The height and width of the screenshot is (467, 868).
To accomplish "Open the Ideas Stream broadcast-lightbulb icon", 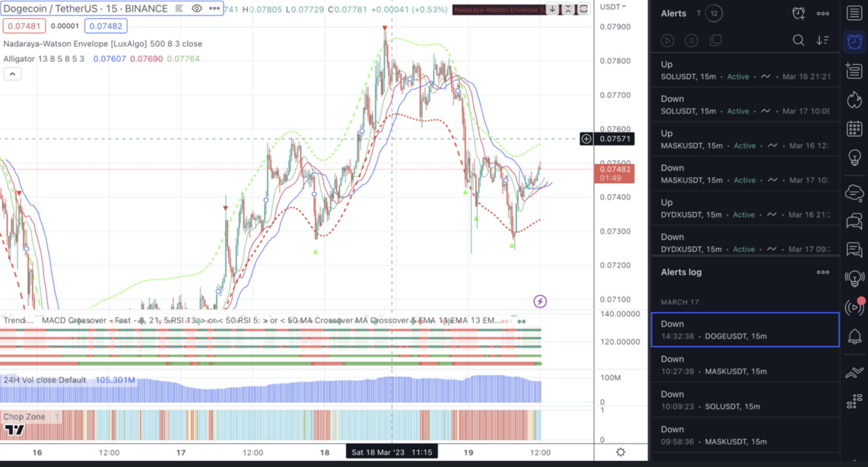I will tap(854, 279).
